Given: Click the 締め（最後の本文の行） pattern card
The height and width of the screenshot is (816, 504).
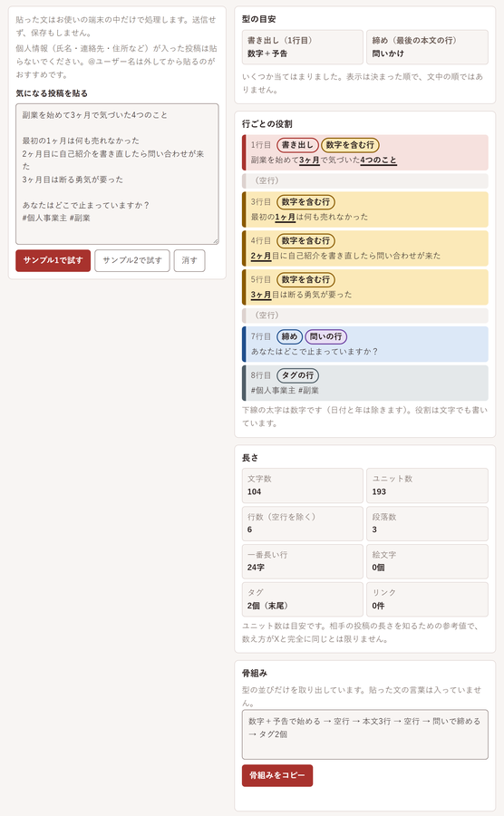Looking at the screenshot, I should (427, 47).
